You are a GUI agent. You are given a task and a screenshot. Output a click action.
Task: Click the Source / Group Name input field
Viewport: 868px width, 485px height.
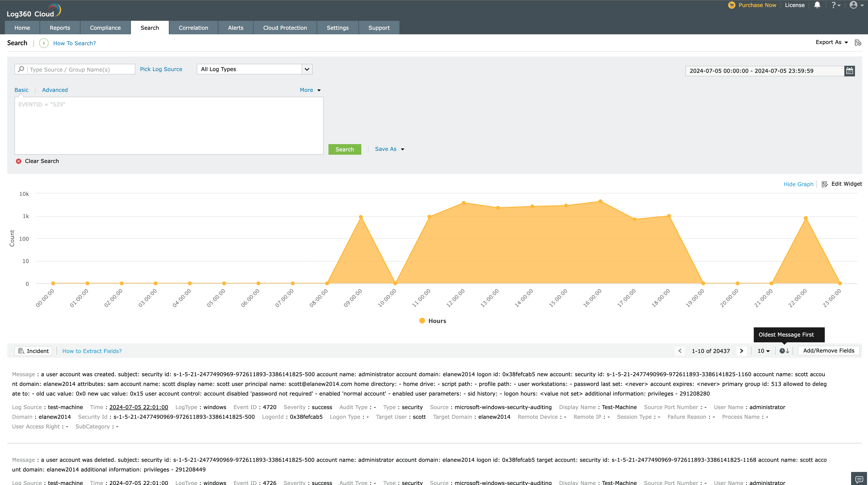click(81, 69)
